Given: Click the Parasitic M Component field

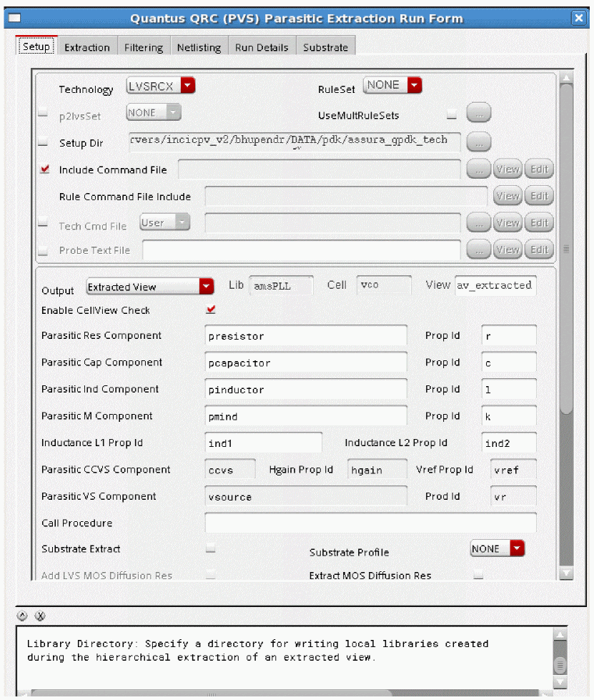Looking at the screenshot, I should pos(306,416).
